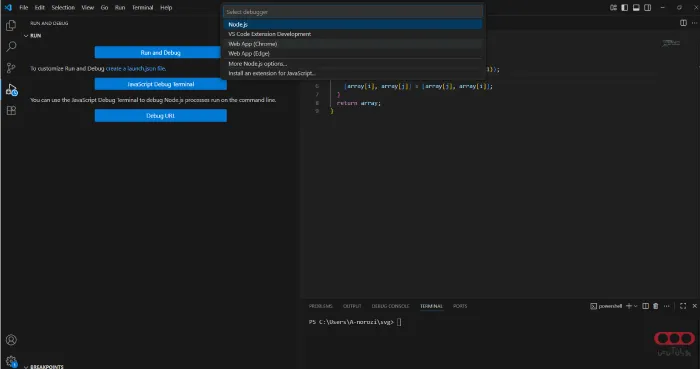Open the Selection menu

63,8
